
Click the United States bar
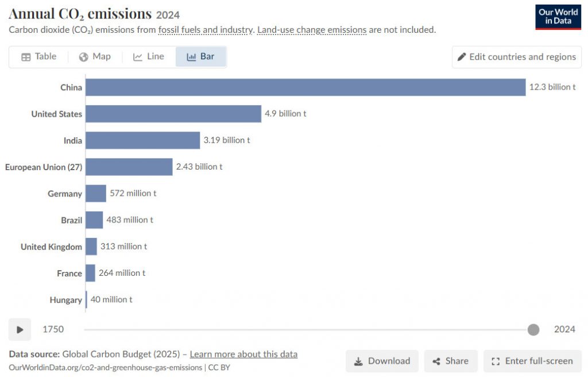tap(173, 114)
